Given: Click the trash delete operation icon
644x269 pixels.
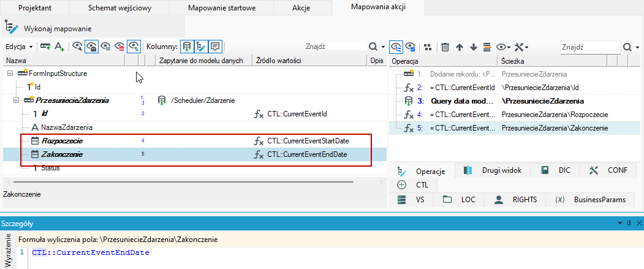Looking at the screenshot, I should click(445, 47).
